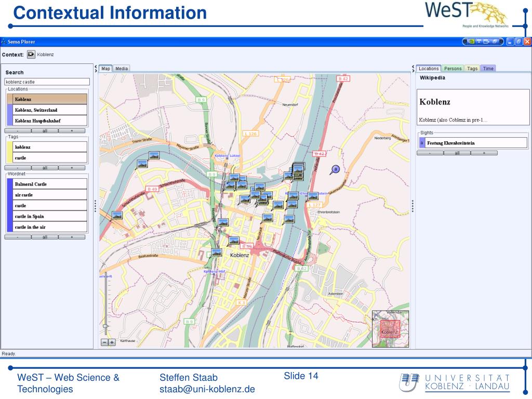Click the plus button under Sights list

click(484, 153)
